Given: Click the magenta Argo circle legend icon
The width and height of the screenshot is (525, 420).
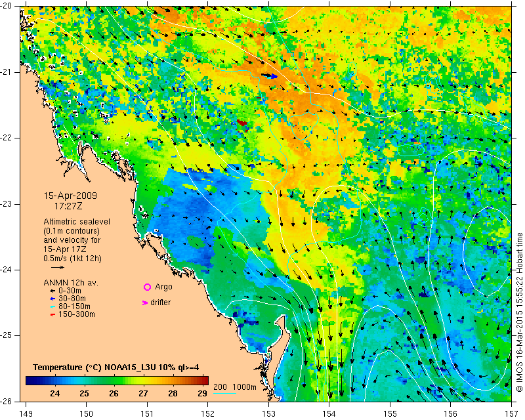Looking at the screenshot, I should click(147, 287).
